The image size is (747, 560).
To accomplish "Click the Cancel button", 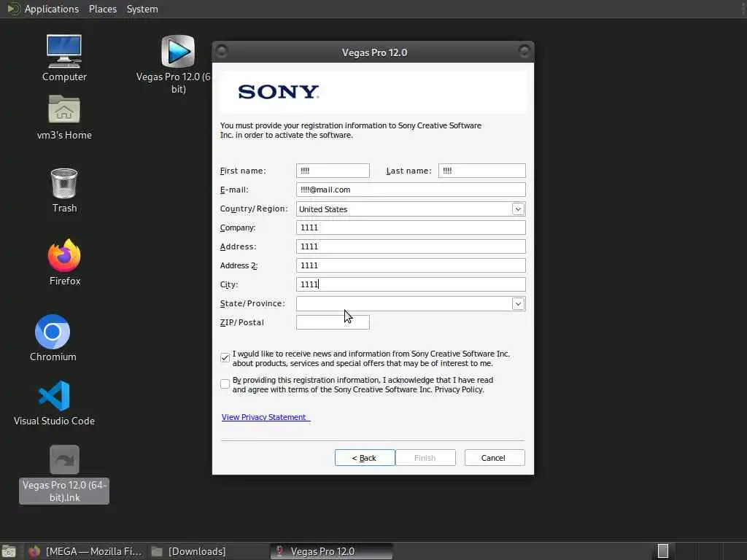I will [495, 458].
